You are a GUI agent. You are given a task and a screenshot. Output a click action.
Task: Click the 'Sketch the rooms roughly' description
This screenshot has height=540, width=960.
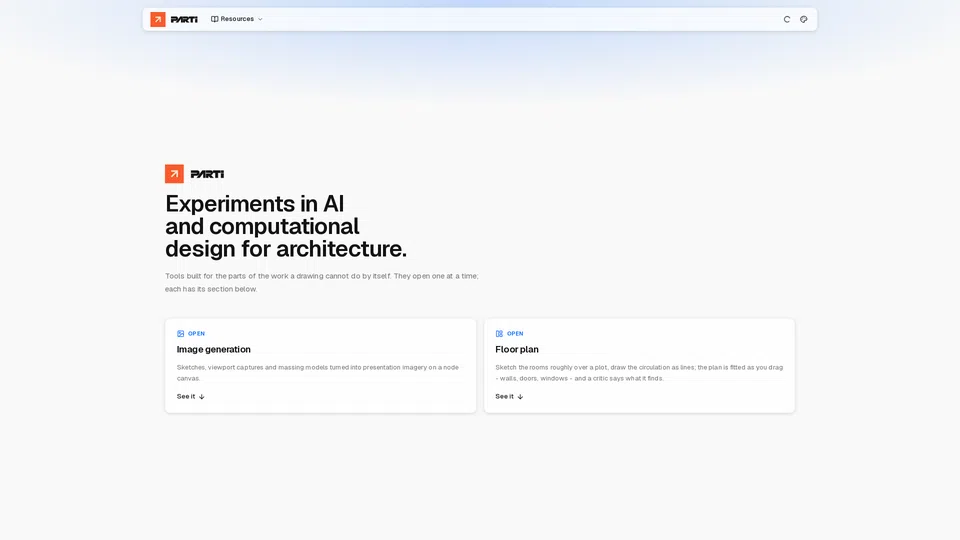coord(639,373)
